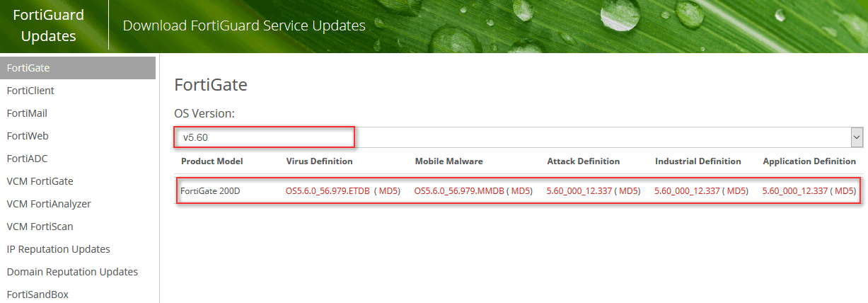Click the Application Definition column header
This screenshot has width=868, height=303.
(809, 161)
